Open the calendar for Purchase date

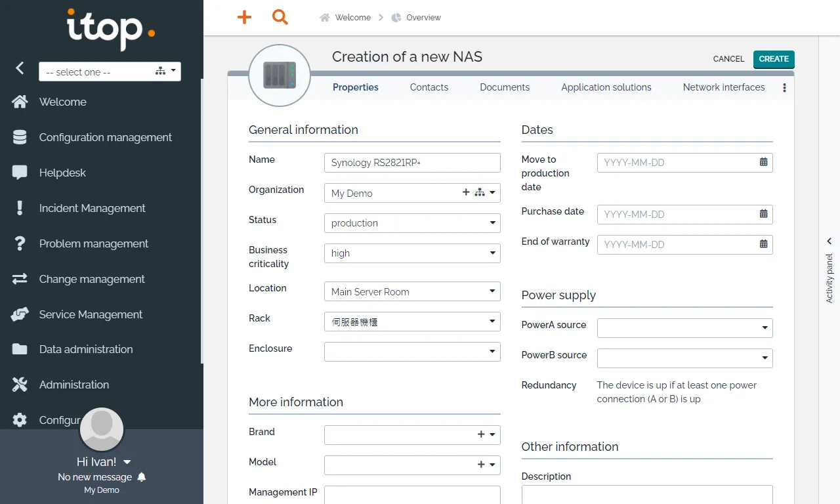[763, 214]
